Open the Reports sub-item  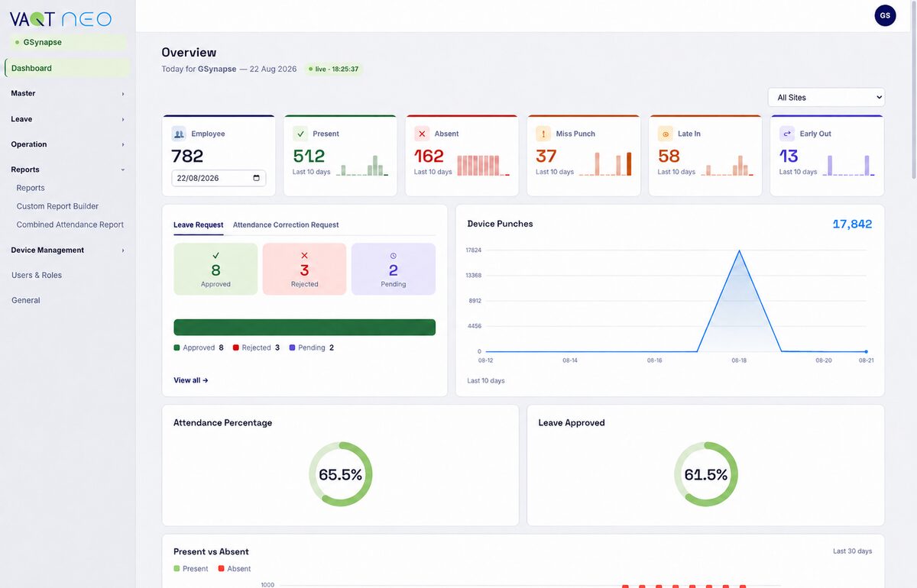[31, 188]
